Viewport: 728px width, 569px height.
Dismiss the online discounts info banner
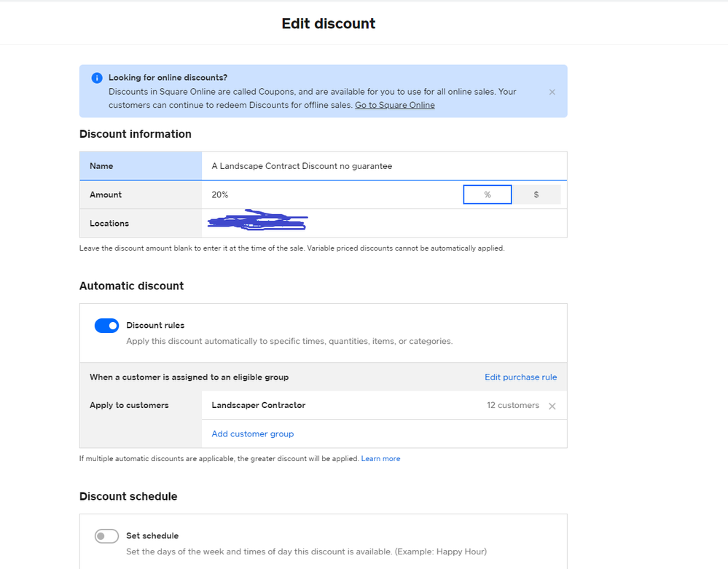point(552,92)
